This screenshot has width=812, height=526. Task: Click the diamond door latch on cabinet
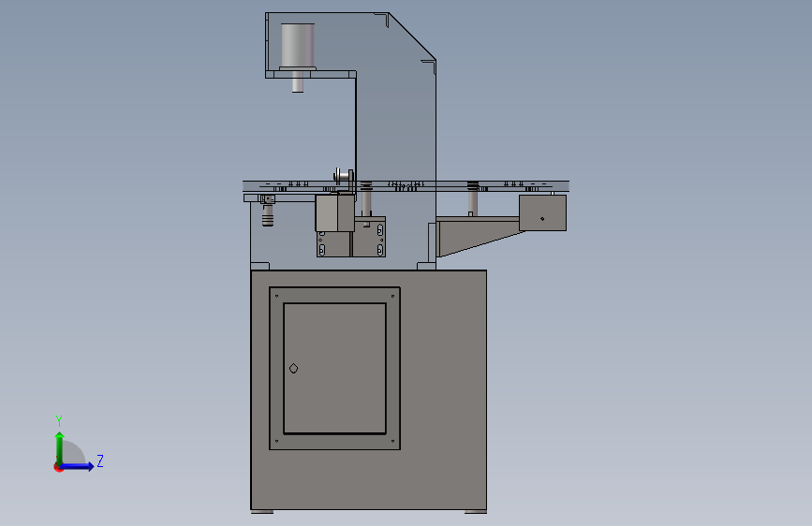coord(294,368)
